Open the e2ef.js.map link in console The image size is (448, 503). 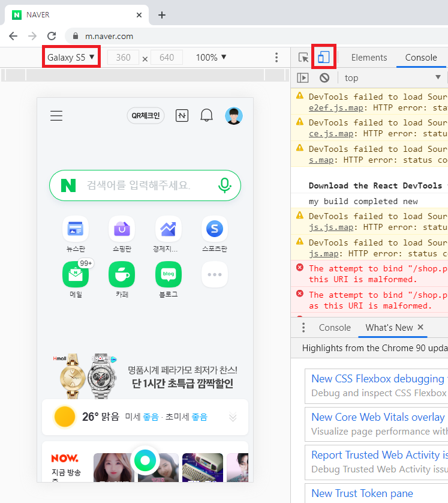(x=336, y=108)
